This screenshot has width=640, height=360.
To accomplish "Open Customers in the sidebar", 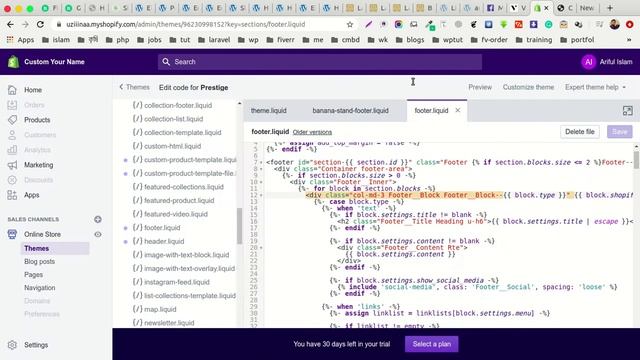I will click(x=40, y=135).
